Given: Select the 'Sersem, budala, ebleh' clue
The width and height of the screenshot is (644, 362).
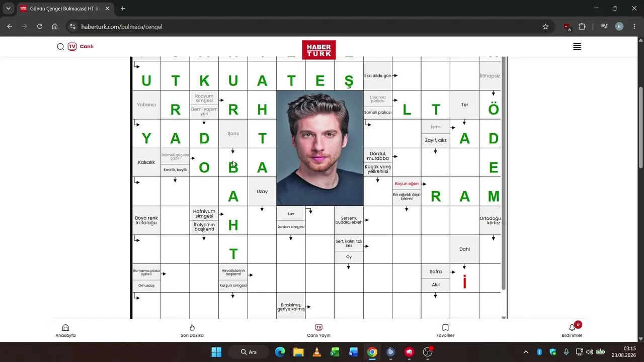Looking at the screenshot, I should coord(349,220).
